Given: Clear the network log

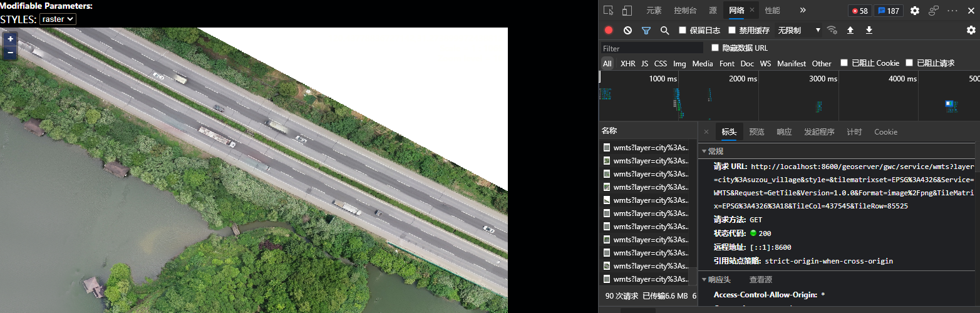Looking at the screenshot, I should (627, 30).
